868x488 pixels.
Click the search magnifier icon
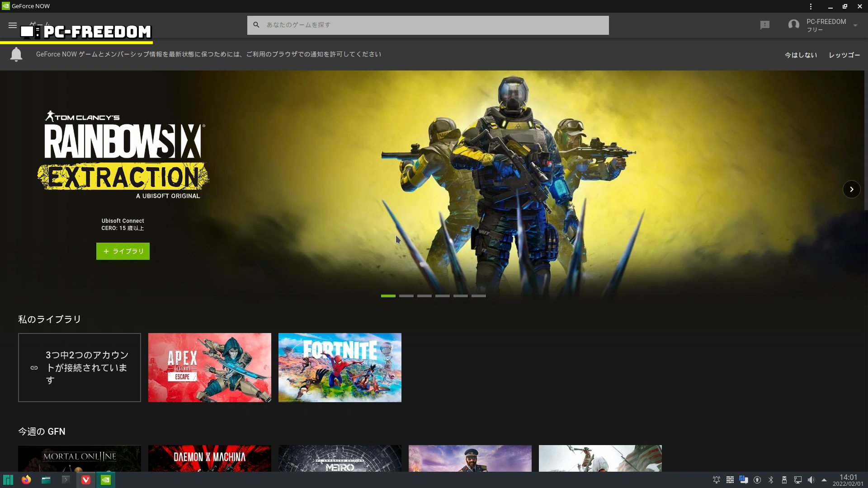pos(256,25)
